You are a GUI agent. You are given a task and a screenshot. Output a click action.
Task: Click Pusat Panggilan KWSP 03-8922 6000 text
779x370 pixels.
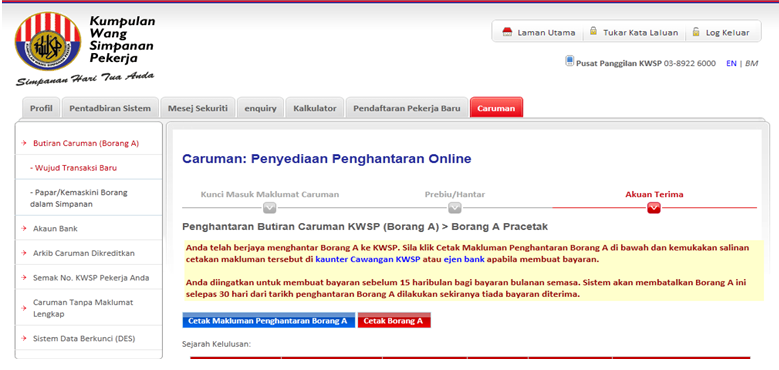(x=646, y=64)
